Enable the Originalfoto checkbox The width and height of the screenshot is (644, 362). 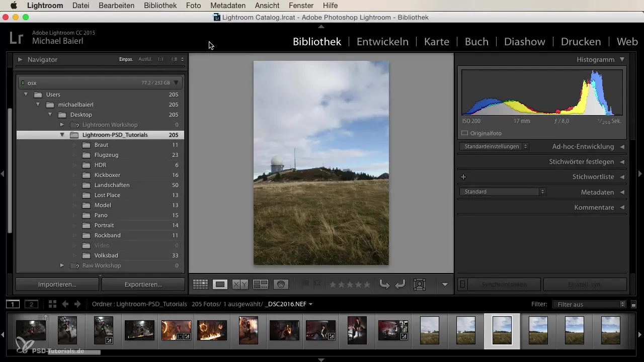pos(465,133)
